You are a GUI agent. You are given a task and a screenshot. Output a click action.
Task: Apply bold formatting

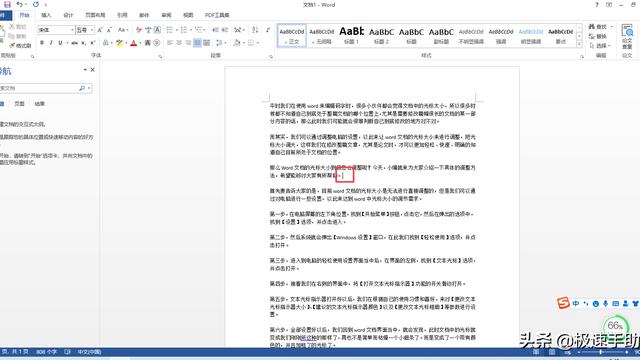coord(42,43)
